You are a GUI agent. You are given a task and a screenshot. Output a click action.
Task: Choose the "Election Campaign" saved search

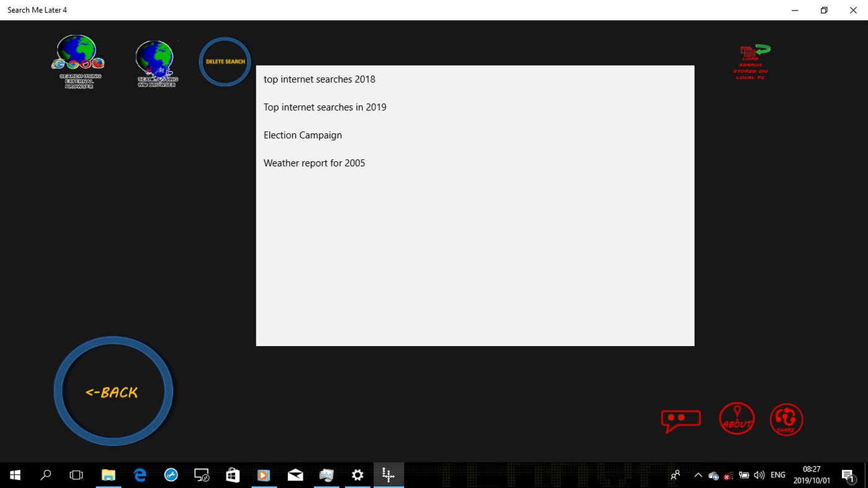click(x=303, y=135)
